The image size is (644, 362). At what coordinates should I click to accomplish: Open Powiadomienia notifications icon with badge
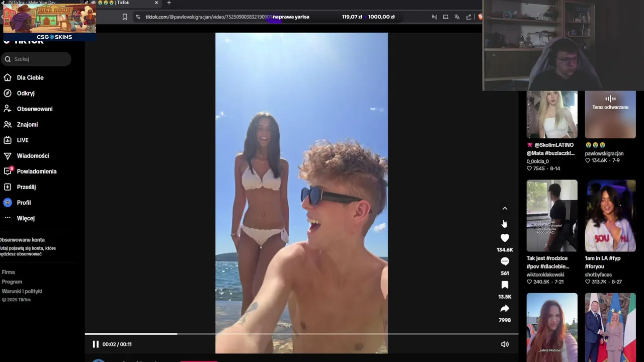(8, 171)
